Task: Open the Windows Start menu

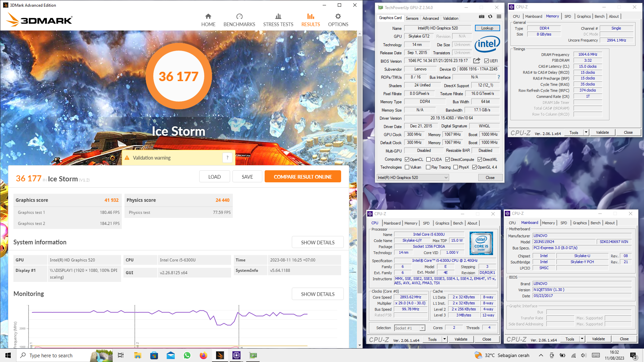Action: pyautogui.click(x=8, y=355)
